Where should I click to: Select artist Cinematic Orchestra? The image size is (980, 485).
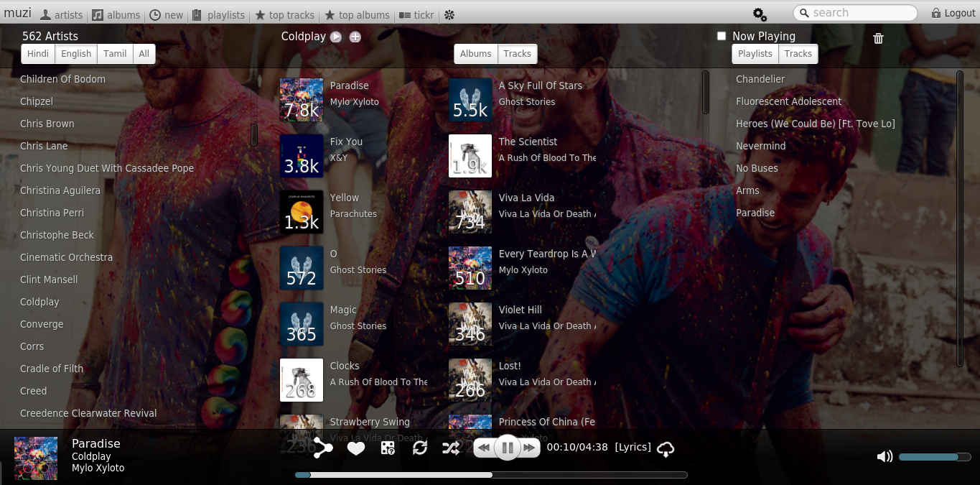click(x=66, y=257)
